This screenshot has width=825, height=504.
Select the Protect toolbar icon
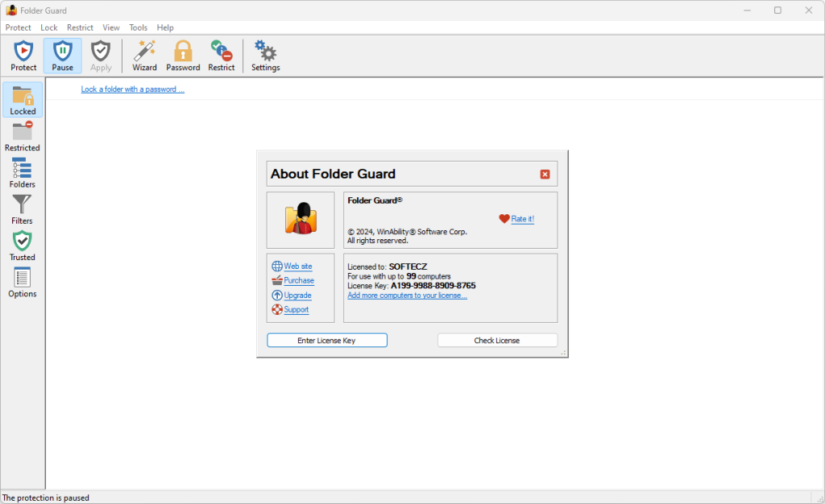[23, 55]
